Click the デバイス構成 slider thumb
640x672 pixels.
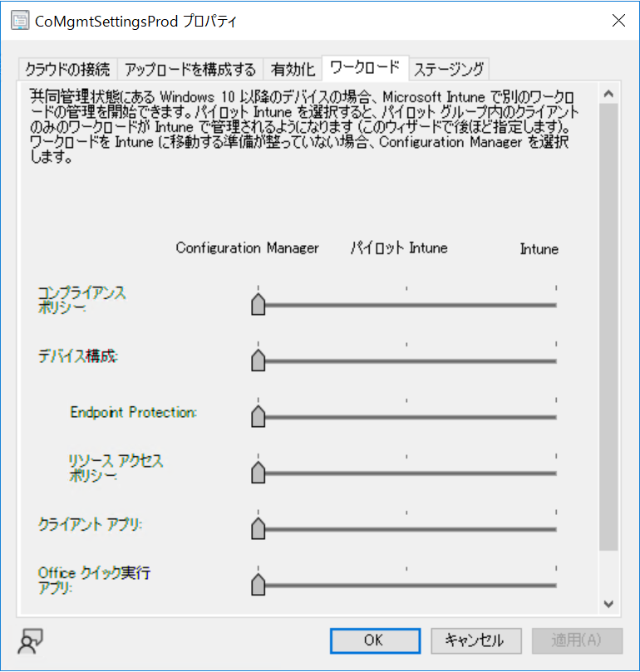click(258, 361)
